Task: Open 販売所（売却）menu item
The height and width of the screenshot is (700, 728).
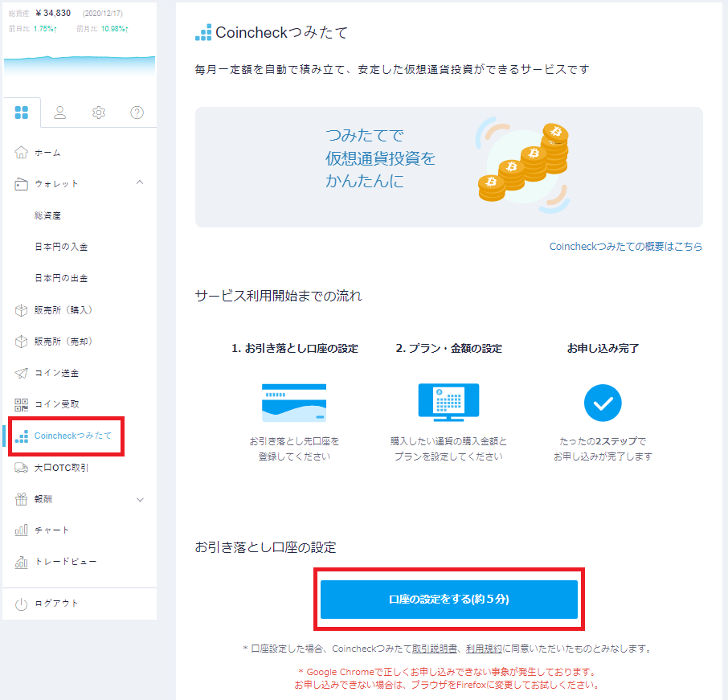Action: click(x=63, y=342)
